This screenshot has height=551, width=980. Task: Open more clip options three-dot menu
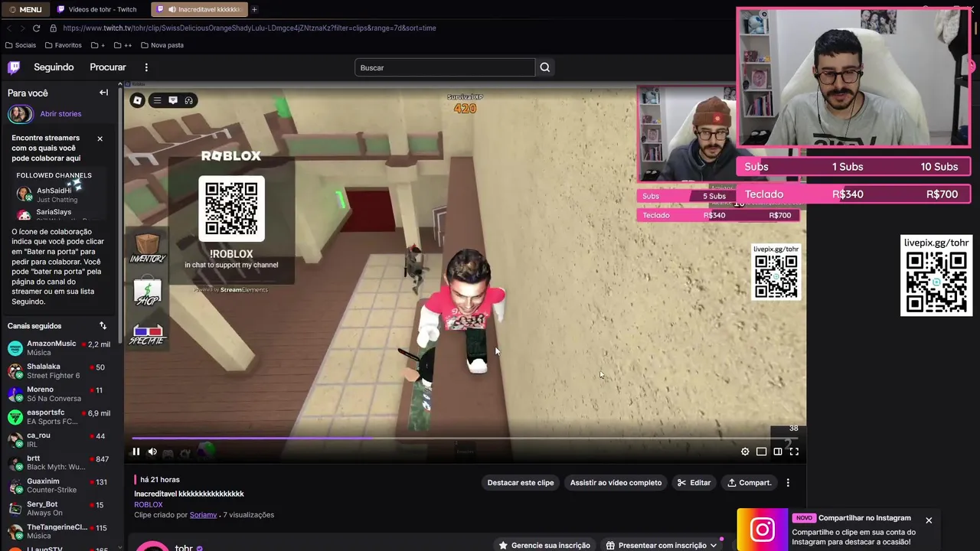click(788, 483)
